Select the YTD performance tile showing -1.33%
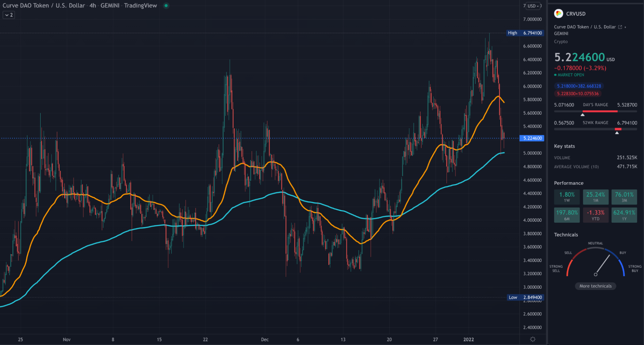 pos(595,215)
